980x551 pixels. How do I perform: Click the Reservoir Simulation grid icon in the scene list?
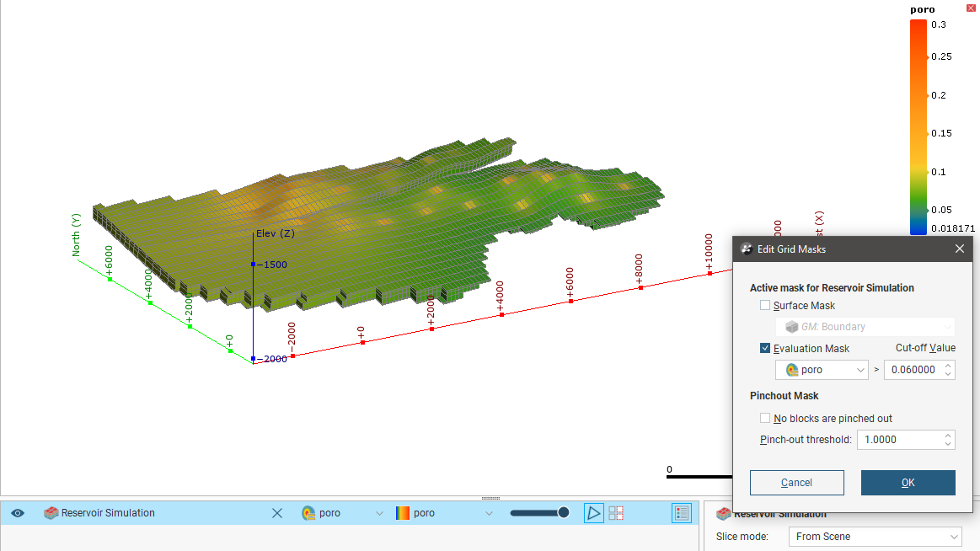tap(51, 513)
